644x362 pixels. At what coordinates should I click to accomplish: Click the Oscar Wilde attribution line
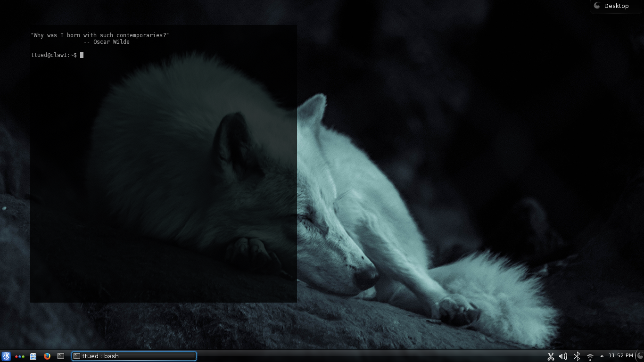(x=107, y=42)
